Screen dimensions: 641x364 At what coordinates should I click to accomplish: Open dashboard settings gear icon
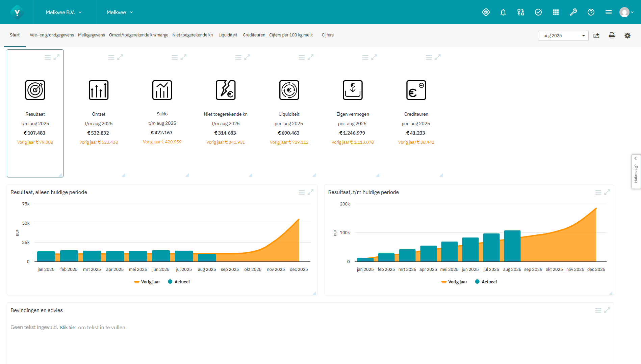[x=627, y=36]
